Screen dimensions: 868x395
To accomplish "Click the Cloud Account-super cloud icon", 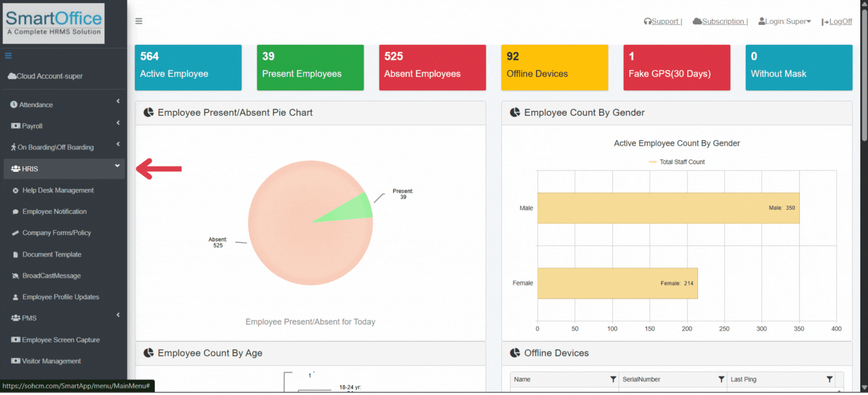I will [x=12, y=76].
